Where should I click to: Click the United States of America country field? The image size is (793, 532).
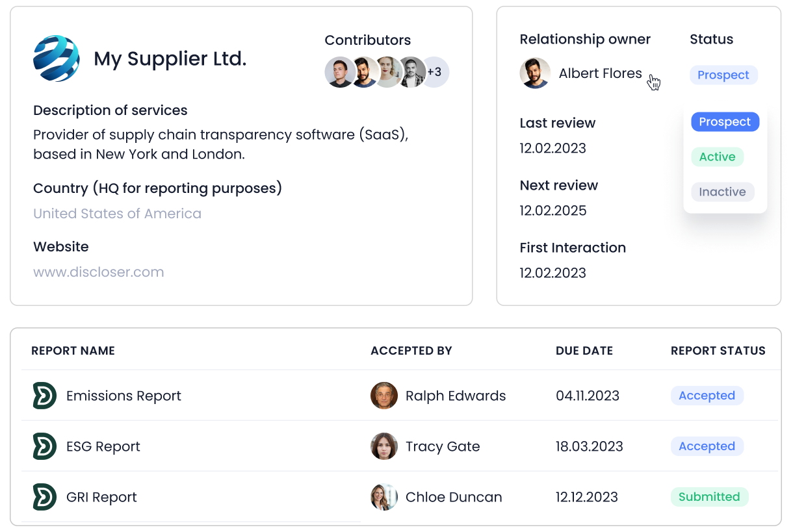point(118,214)
